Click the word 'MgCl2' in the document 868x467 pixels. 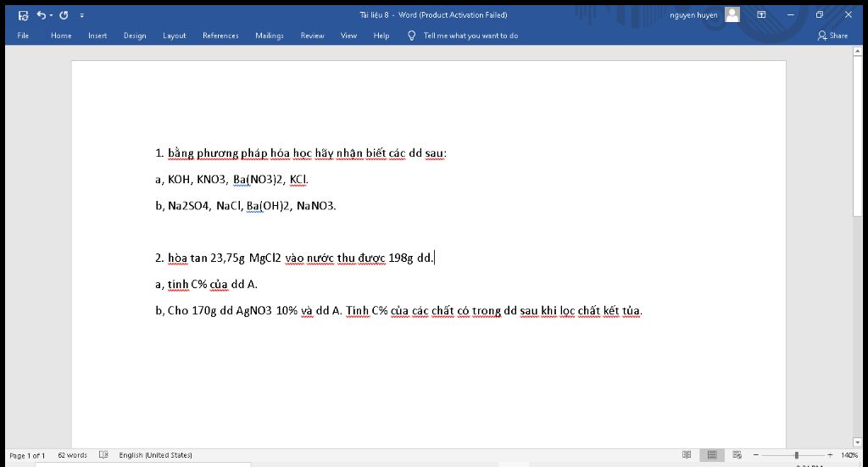[x=265, y=258]
